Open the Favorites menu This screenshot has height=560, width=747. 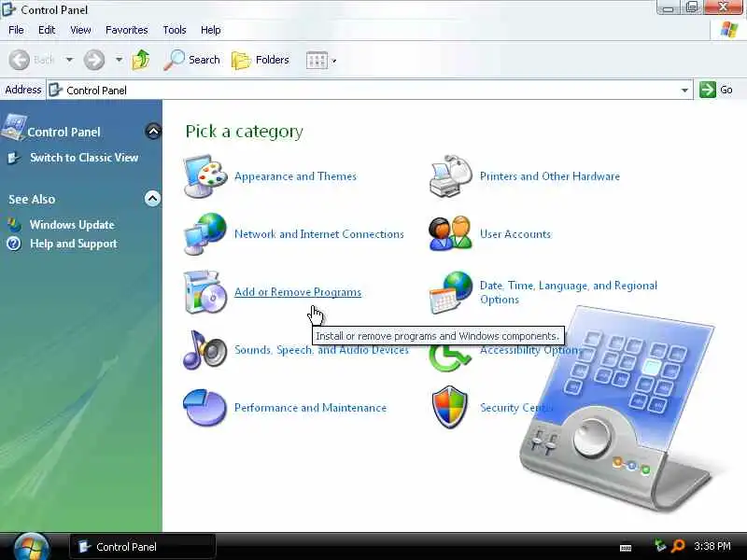(127, 30)
